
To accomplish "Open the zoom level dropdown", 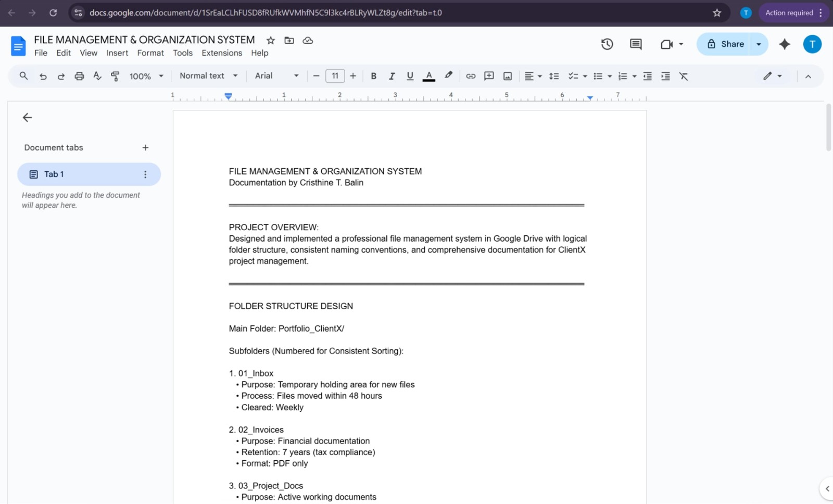I will [x=146, y=76].
